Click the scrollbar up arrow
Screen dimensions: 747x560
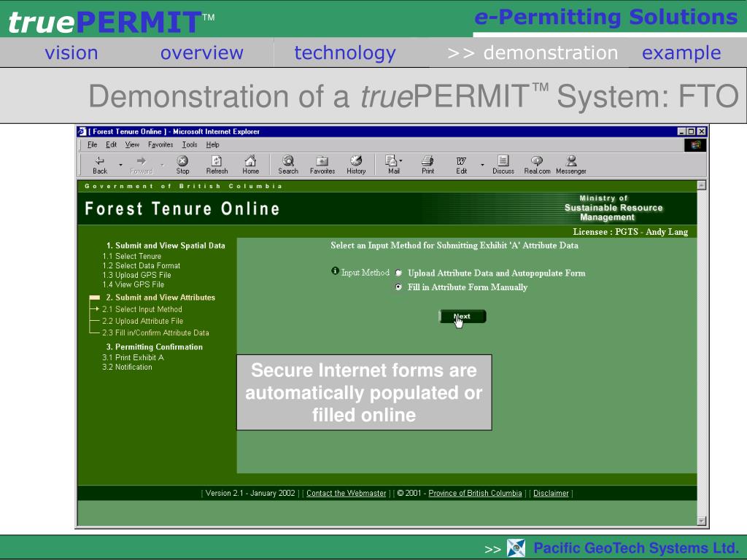pos(701,185)
